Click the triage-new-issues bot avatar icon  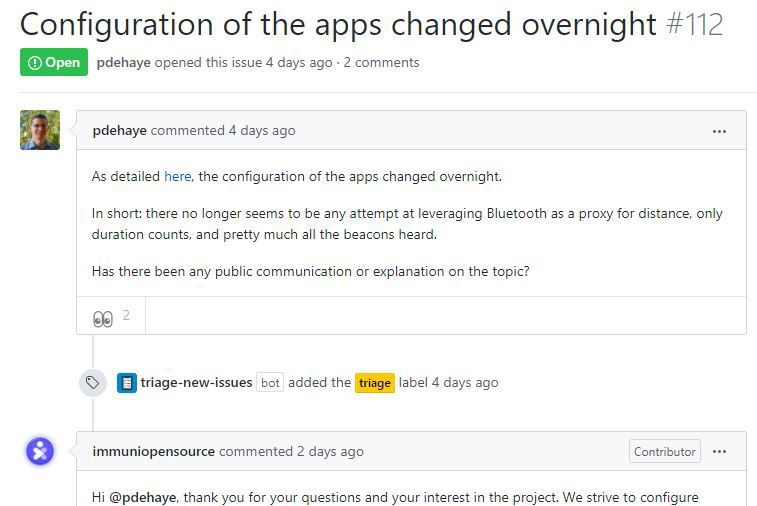tap(126, 382)
